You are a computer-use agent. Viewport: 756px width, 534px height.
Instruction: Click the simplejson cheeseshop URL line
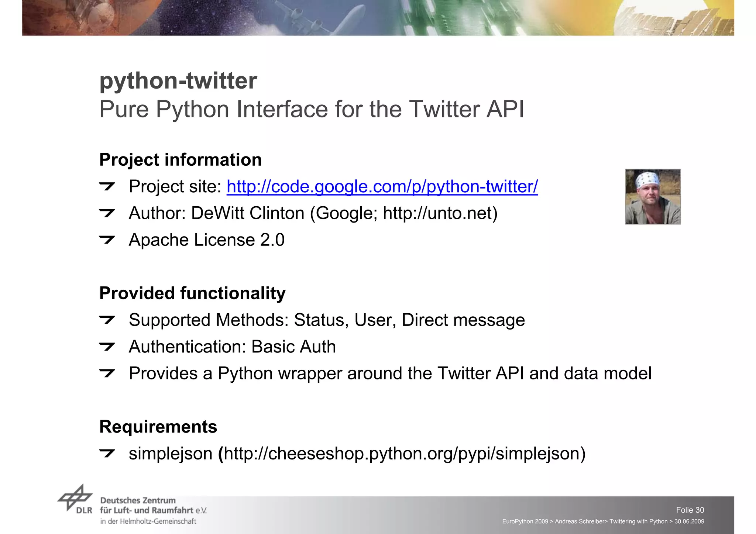(357, 454)
